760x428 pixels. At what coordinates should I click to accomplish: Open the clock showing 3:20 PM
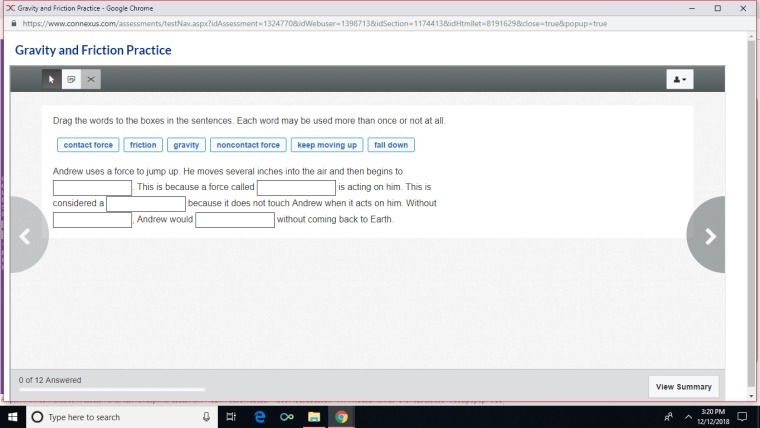[713, 417]
